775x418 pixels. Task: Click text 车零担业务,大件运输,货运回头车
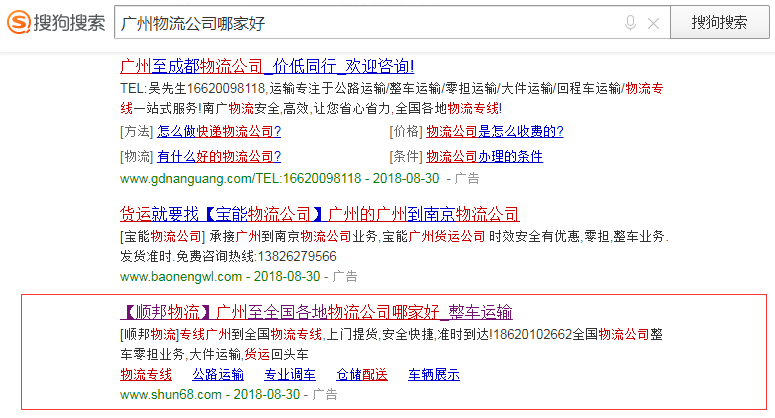click(214, 354)
